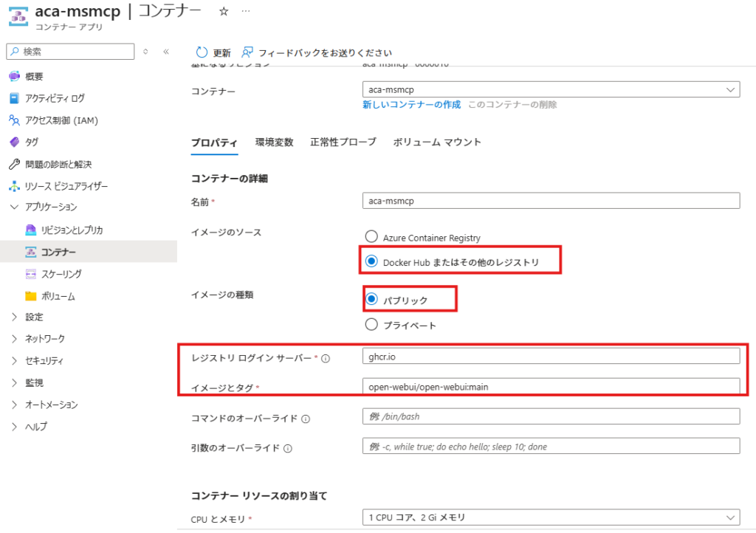Image resolution: width=756 pixels, height=533 pixels.
Task: Click the feedback person icon in toolbar
Action: click(x=247, y=52)
